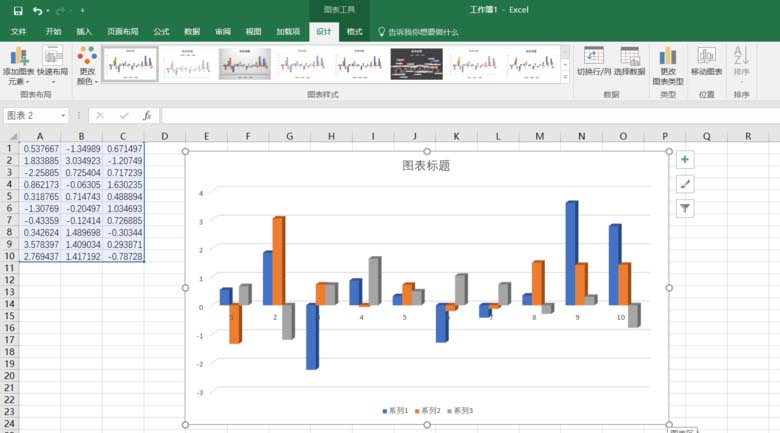Click the tall blue bar for category 9
780x433 pixels.
[x=571, y=253]
